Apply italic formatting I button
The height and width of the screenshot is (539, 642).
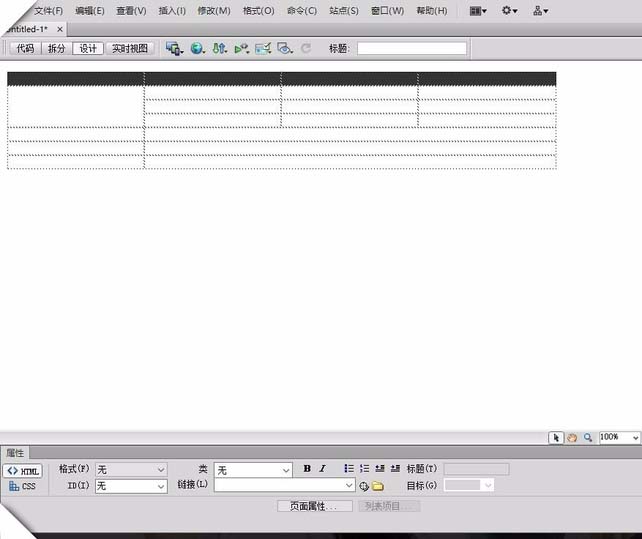[323, 469]
